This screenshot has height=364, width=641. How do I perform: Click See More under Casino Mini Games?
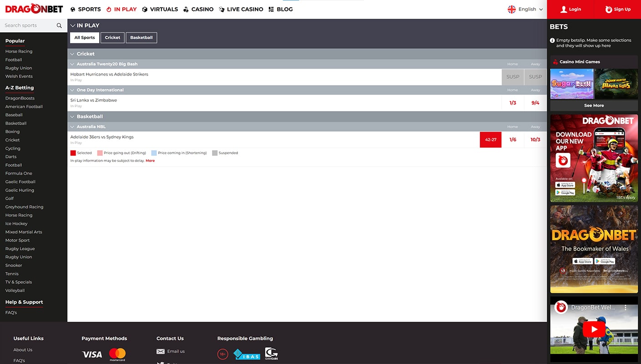594,106
